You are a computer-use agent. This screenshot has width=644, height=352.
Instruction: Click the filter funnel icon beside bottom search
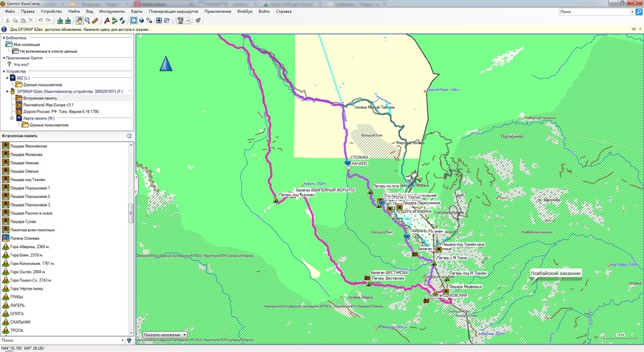(x=129, y=340)
